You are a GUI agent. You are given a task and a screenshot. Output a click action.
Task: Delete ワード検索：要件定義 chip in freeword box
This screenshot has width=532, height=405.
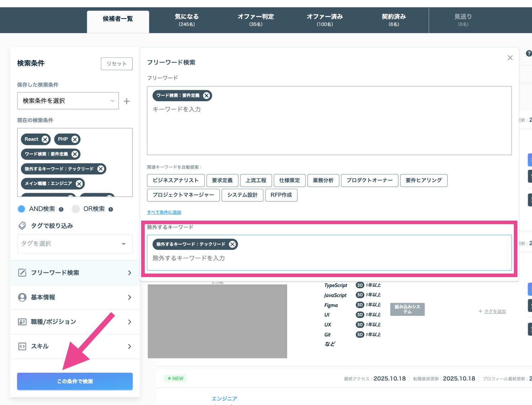(206, 96)
